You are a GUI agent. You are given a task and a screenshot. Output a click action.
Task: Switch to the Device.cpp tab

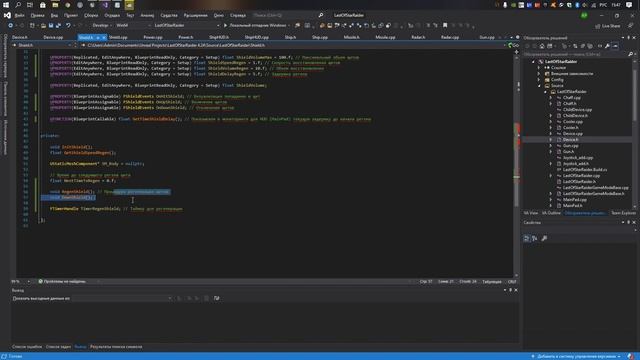(x=53, y=38)
